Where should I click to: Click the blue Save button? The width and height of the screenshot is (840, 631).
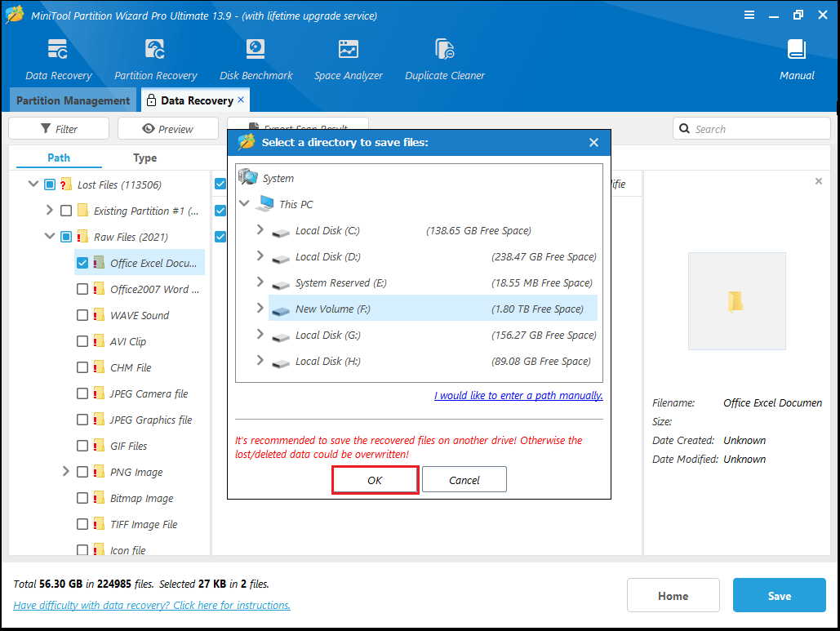coord(779,595)
